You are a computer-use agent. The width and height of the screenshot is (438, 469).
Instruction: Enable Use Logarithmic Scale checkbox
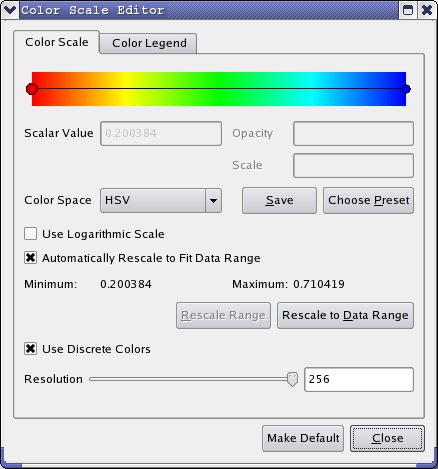pyautogui.click(x=30, y=234)
